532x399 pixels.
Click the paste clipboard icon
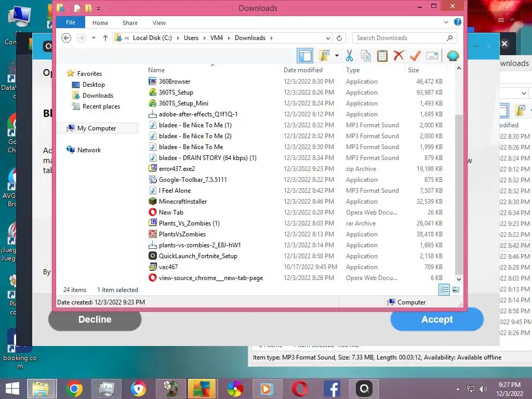pos(382,56)
